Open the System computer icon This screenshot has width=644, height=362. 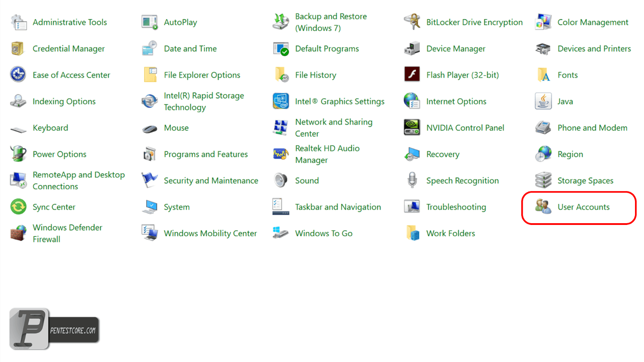[149, 207]
